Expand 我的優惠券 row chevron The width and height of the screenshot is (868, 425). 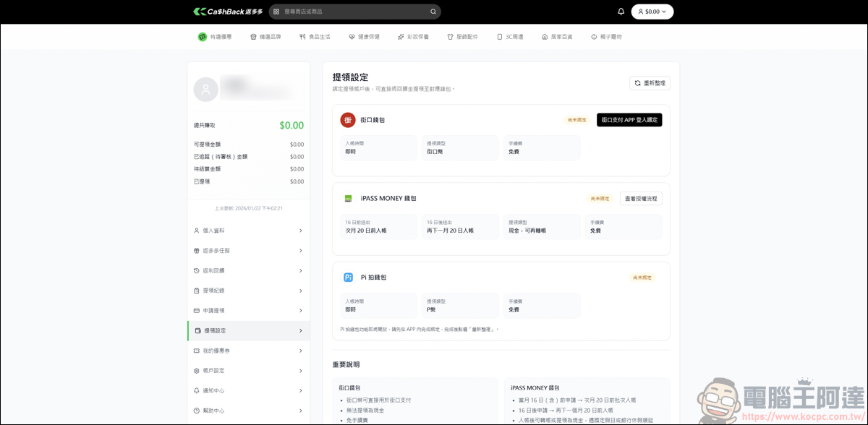click(x=301, y=351)
